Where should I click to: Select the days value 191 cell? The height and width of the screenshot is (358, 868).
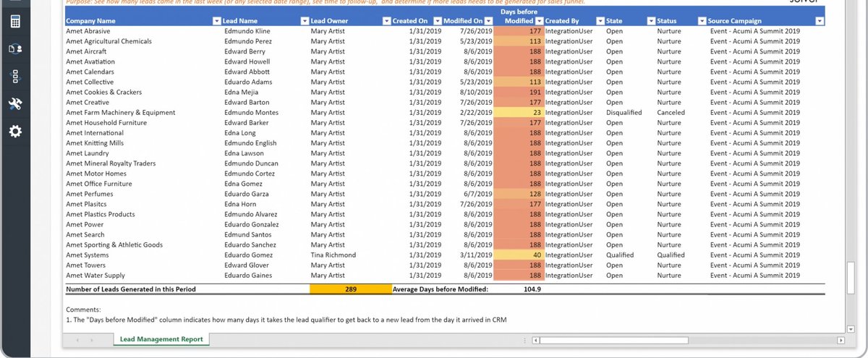pyautogui.click(x=519, y=92)
